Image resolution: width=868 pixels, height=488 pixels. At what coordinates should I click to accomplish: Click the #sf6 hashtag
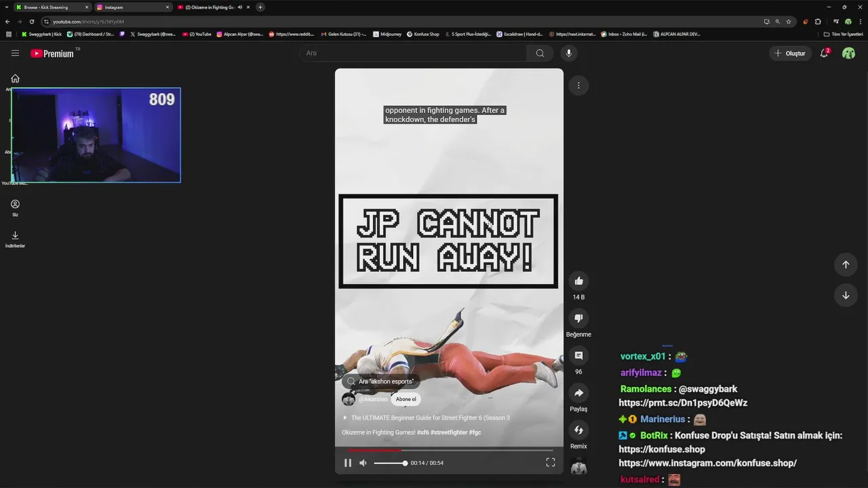coord(423,432)
